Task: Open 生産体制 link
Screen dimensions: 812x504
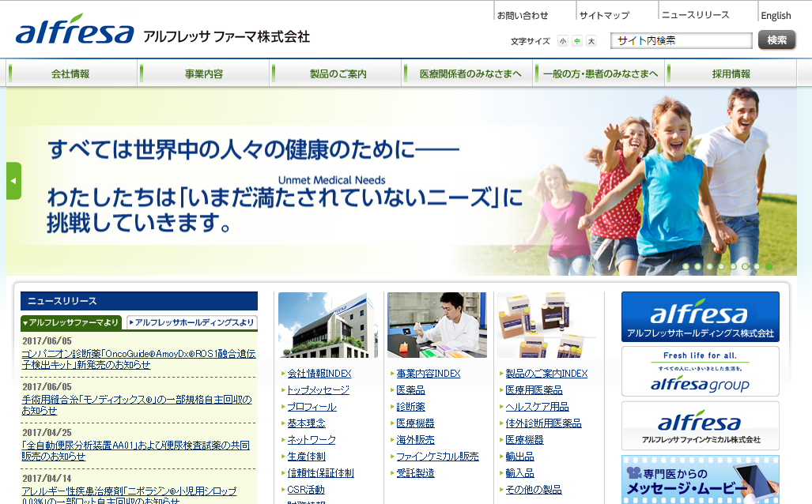Action: point(307,457)
